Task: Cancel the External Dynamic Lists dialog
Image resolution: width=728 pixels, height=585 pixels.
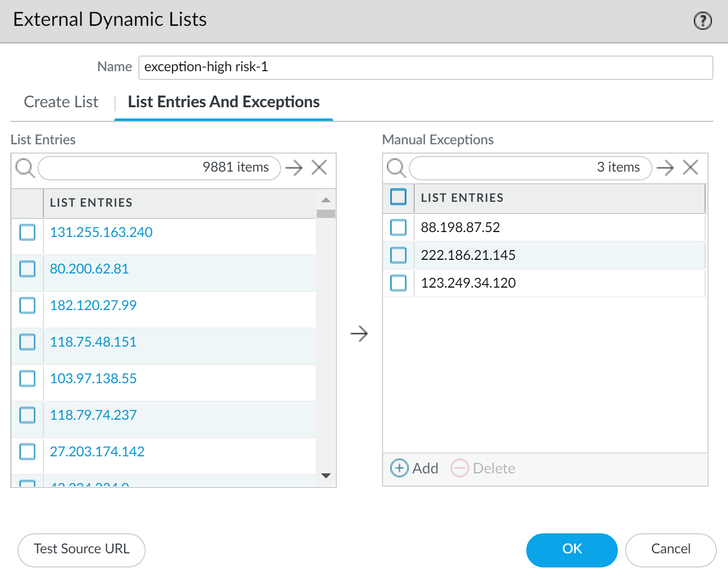Action: click(671, 549)
